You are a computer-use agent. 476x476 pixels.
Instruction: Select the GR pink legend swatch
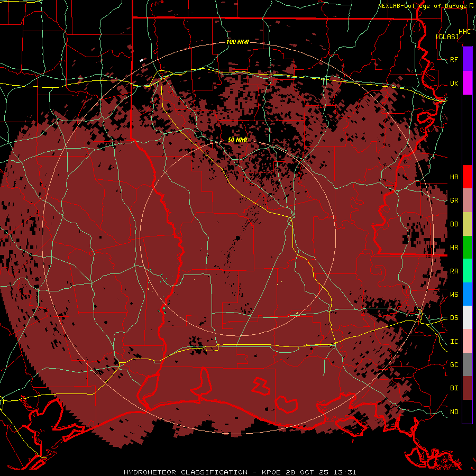[x=467, y=200]
